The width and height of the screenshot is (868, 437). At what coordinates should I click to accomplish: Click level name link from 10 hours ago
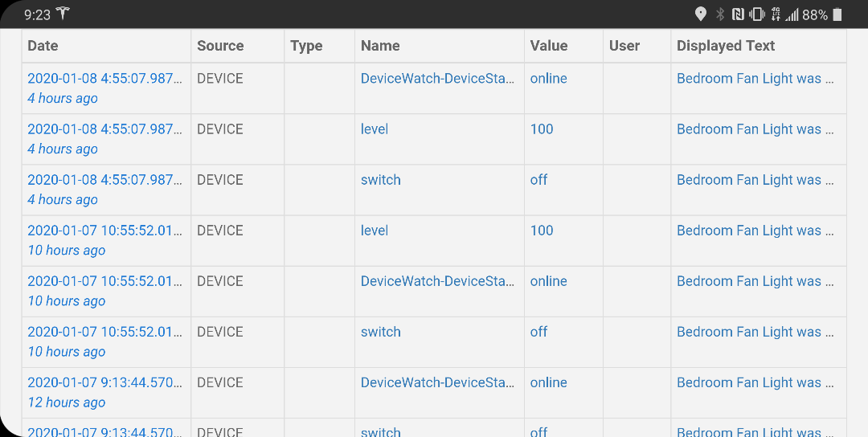[375, 231]
